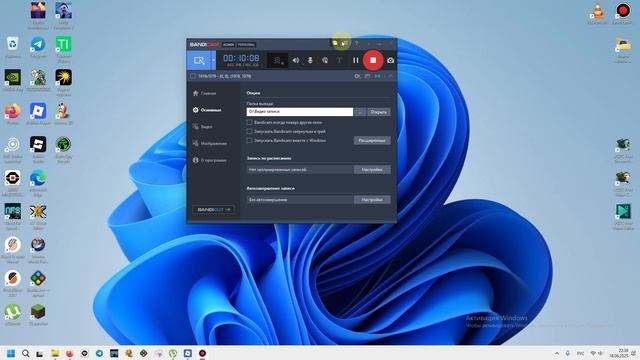Open the Bandicam output folder icon
The image size is (640, 360).
click(x=335, y=43)
